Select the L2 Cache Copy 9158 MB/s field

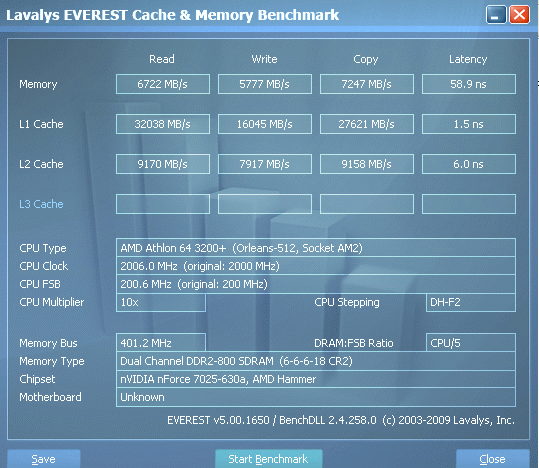(367, 164)
